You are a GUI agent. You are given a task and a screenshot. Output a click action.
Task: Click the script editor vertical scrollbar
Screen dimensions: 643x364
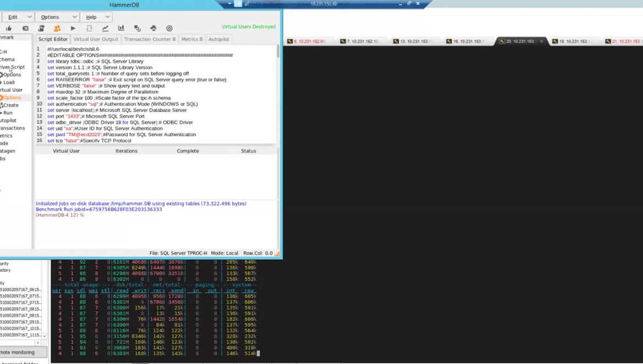278,94
